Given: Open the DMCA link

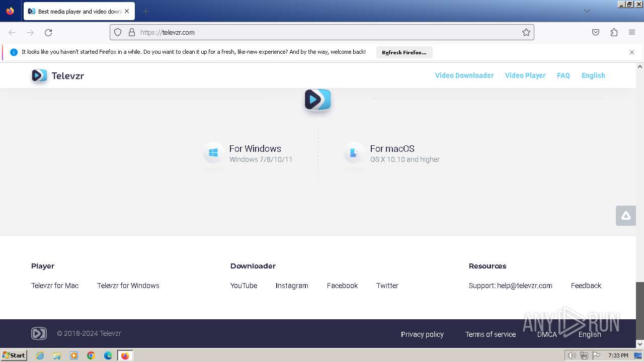Looking at the screenshot, I should (x=547, y=334).
